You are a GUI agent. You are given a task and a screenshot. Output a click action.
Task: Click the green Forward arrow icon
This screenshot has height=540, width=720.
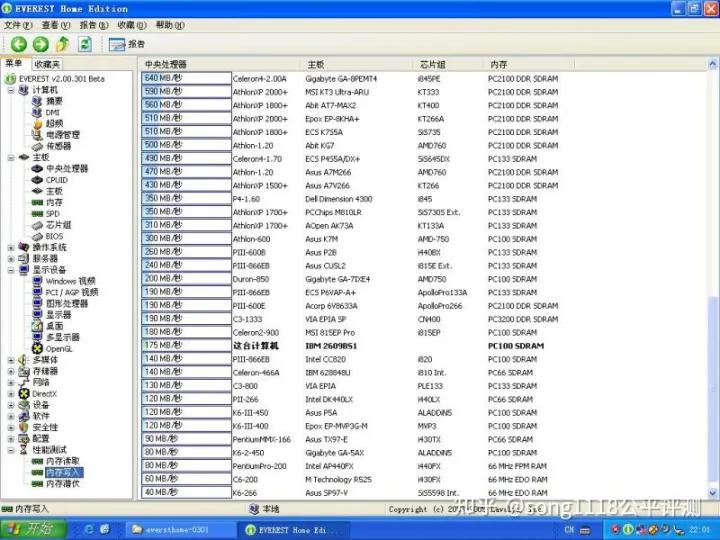40,44
